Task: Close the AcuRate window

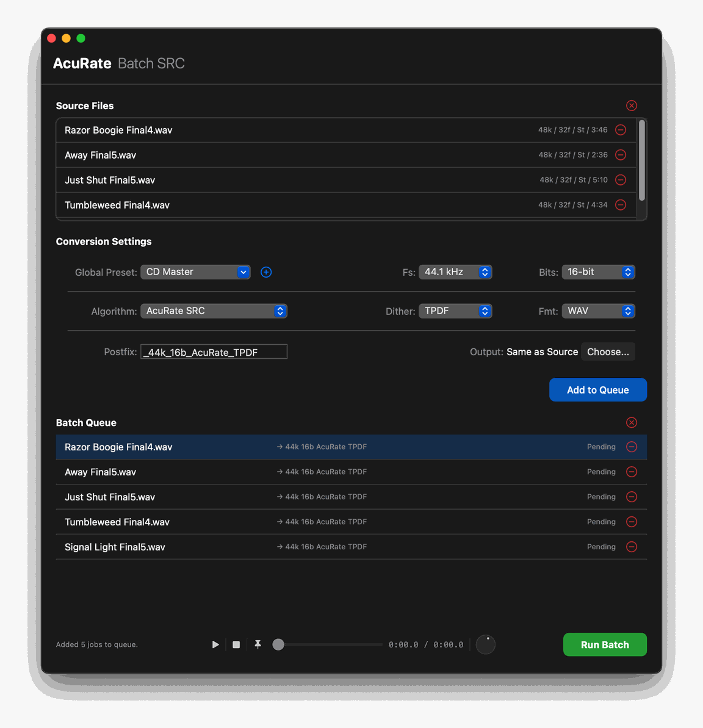Action: pos(51,38)
